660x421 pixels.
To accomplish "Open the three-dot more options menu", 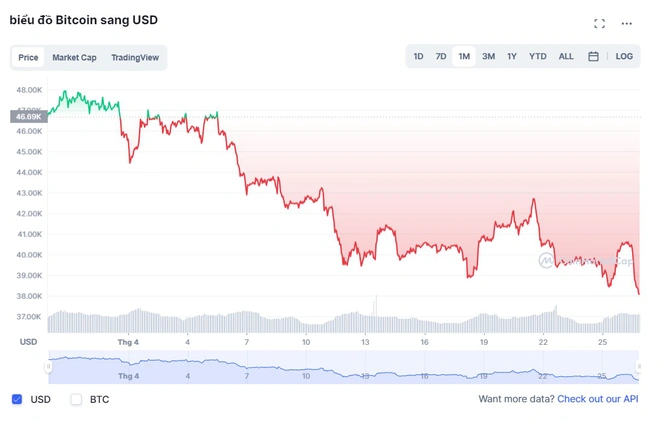I will (627, 23).
